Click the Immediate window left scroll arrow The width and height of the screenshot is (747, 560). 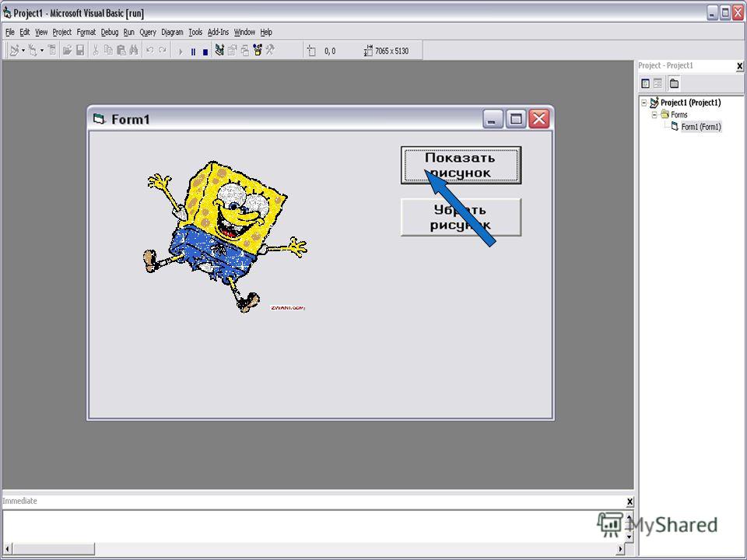tap(7, 549)
